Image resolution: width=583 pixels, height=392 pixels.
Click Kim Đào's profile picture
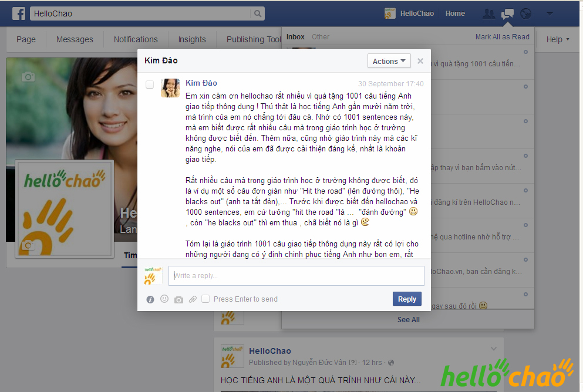pos(170,87)
